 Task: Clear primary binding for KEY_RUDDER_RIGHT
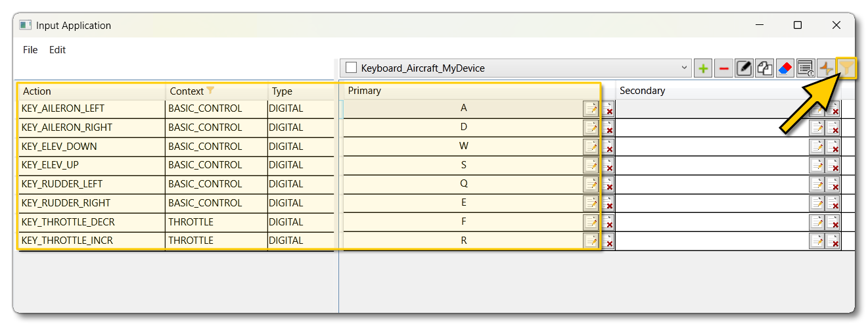[x=608, y=204]
